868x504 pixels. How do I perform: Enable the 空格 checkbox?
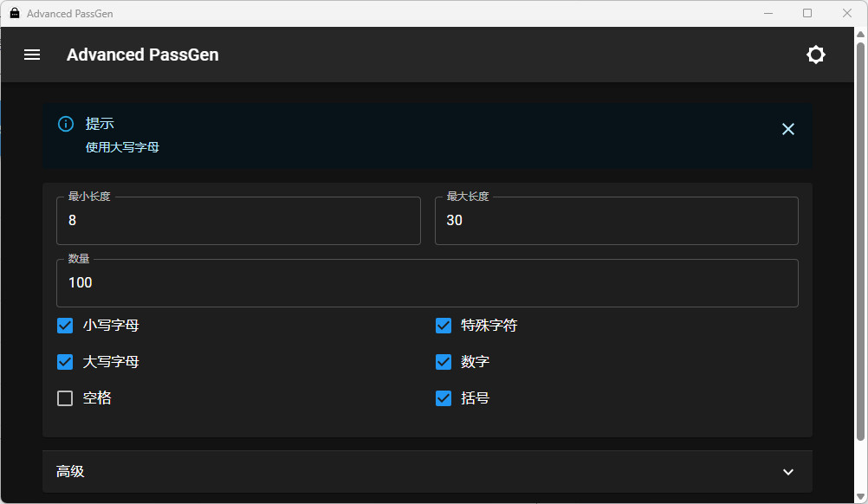pos(65,398)
